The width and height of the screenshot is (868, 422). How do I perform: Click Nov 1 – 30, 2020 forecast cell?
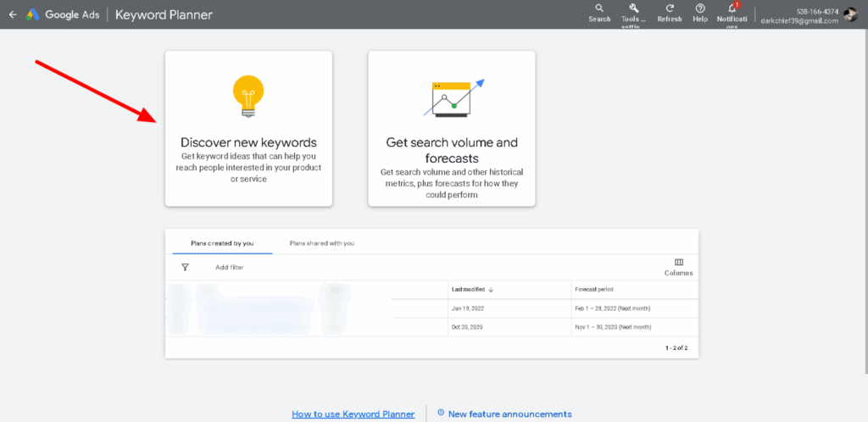[614, 327]
